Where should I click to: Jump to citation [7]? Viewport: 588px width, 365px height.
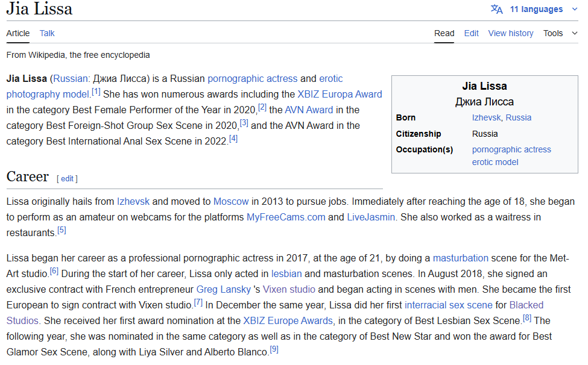pos(198,302)
